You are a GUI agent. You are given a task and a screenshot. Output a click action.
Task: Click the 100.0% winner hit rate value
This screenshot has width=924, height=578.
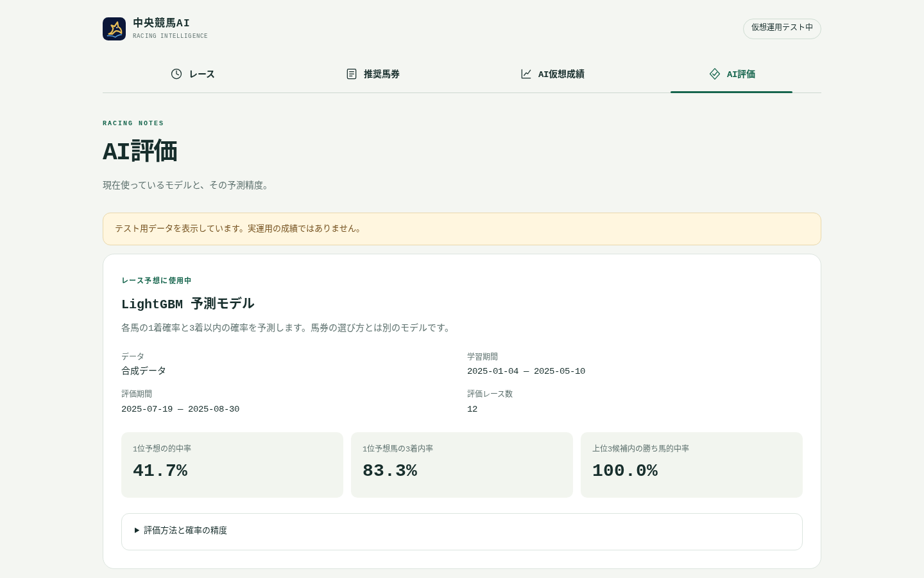625,471
